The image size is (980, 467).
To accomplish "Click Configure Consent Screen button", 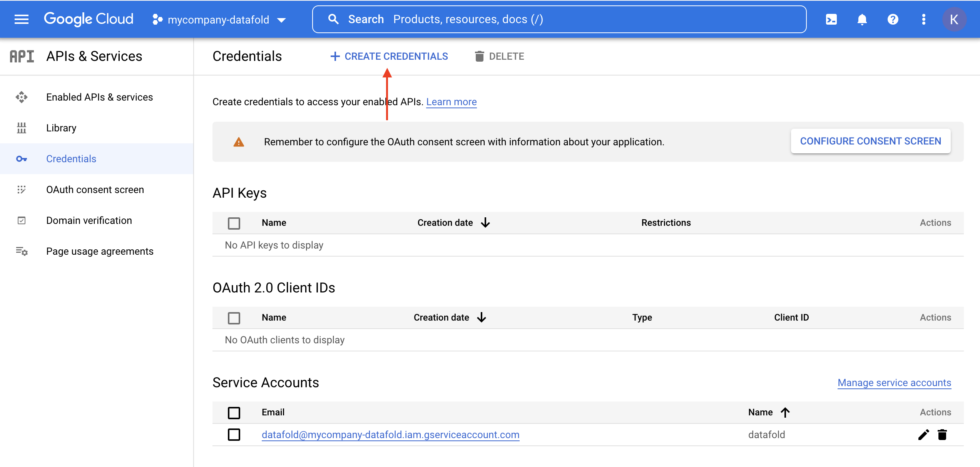I will [x=871, y=141].
